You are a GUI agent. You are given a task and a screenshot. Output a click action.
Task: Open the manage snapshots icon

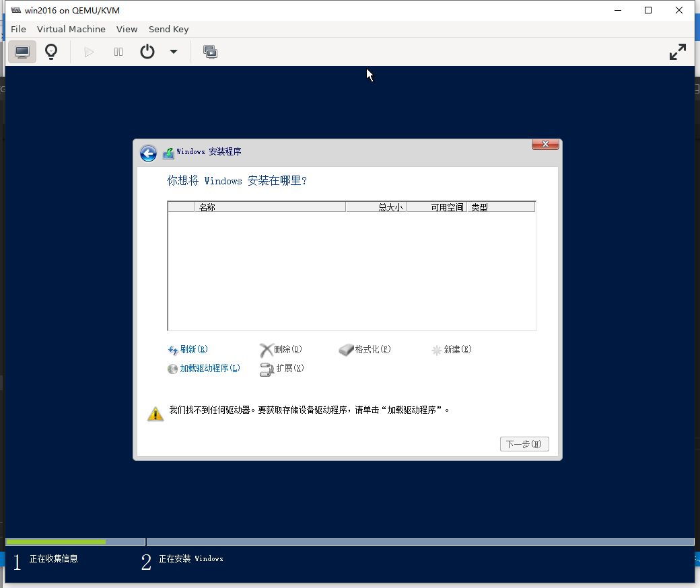click(x=210, y=52)
